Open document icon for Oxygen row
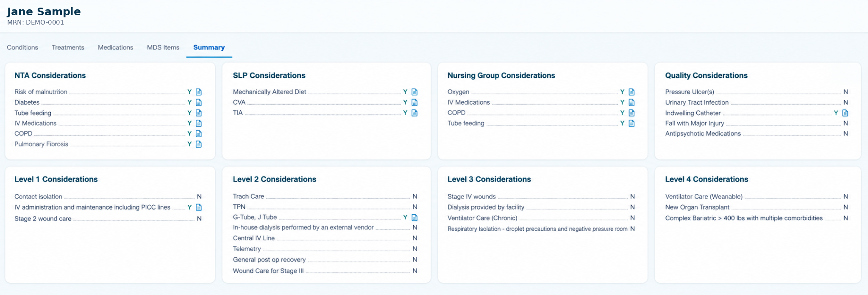This screenshot has height=295, width=868. click(x=632, y=92)
